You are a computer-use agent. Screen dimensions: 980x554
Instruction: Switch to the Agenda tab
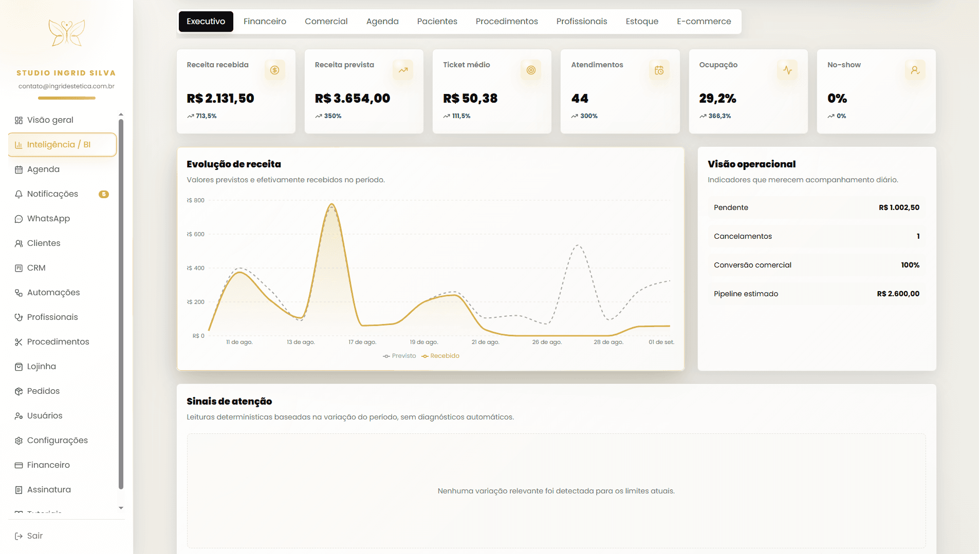[x=382, y=22]
